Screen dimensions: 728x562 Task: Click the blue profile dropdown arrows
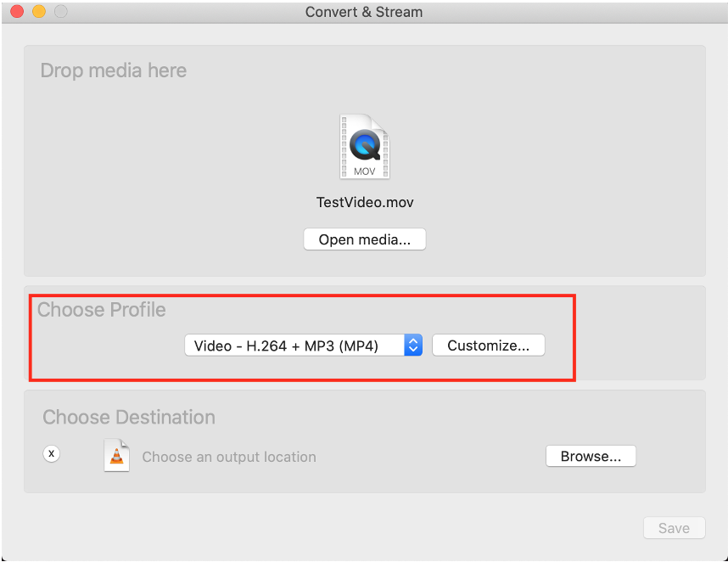(x=413, y=346)
